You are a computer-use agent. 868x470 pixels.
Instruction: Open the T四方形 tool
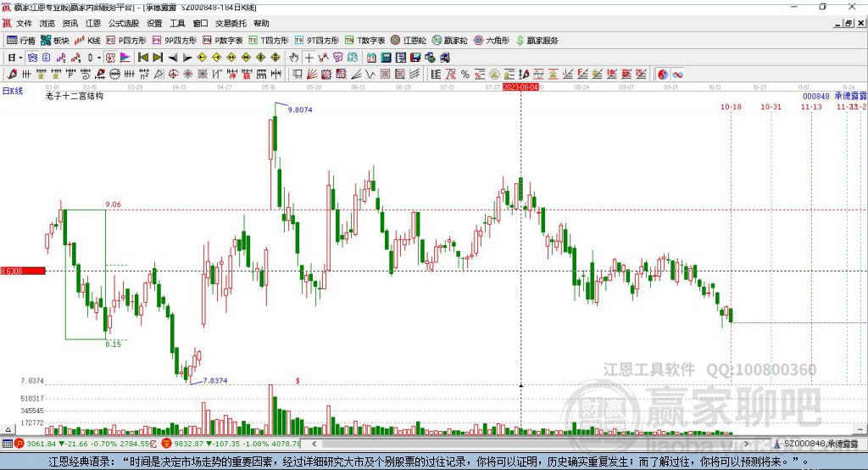(x=269, y=41)
